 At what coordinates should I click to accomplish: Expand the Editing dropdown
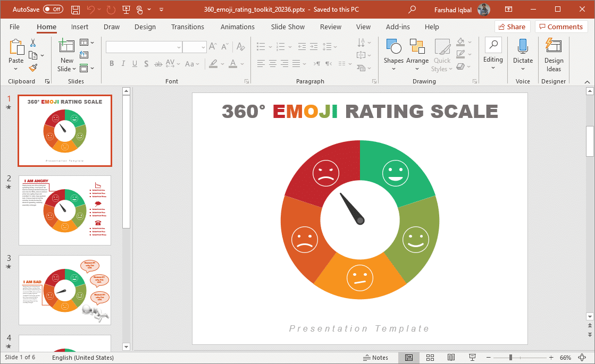point(493,55)
